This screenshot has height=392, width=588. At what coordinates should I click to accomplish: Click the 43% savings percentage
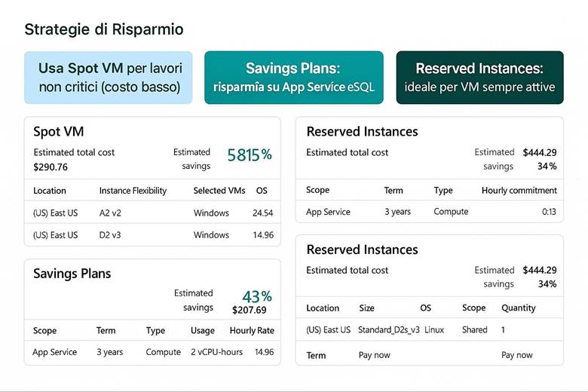(257, 296)
